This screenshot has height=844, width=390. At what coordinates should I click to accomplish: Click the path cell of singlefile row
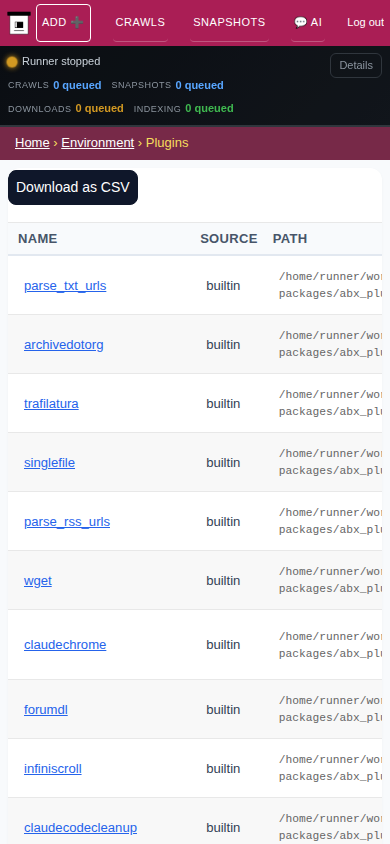[330, 462]
